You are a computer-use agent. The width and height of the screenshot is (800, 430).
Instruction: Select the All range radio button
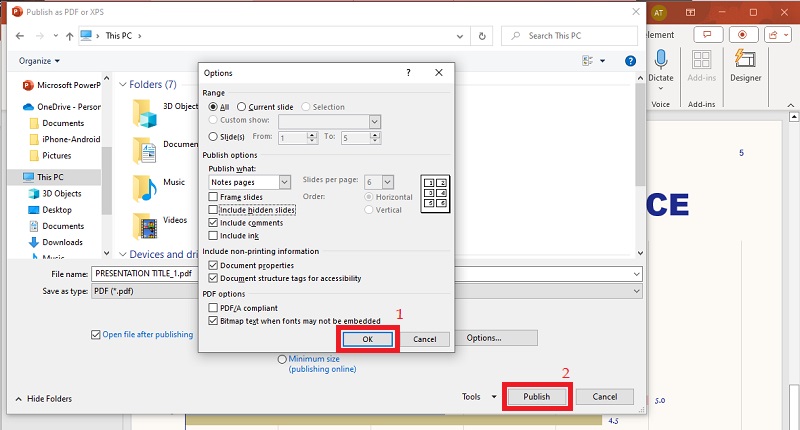(213, 107)
